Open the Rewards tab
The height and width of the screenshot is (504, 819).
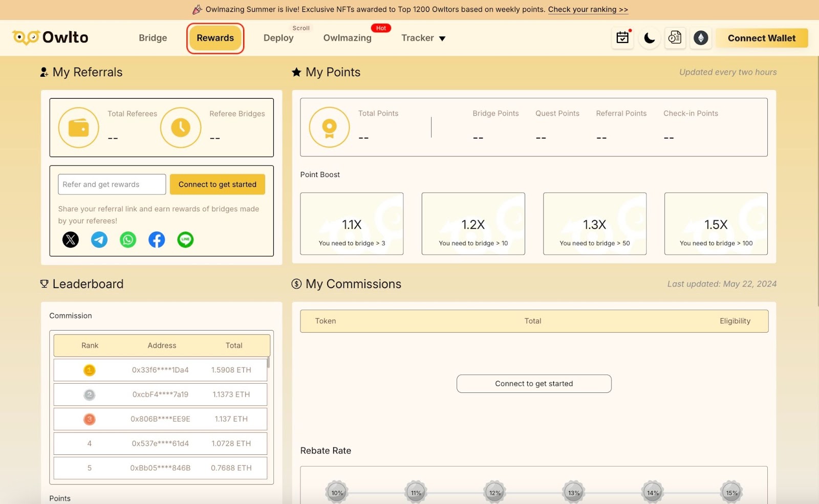pos(215,38)
